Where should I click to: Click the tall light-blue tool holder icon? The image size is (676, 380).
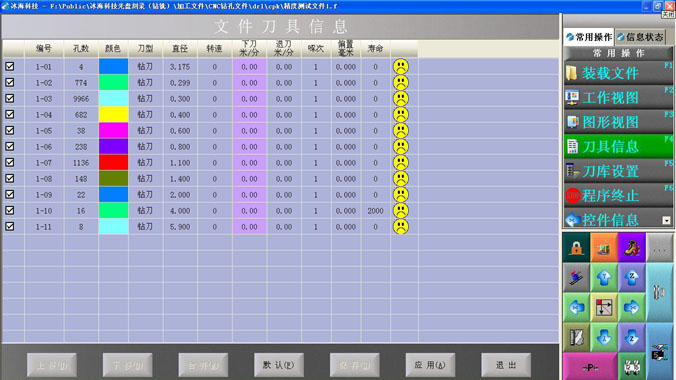click(x=660, y=293)
